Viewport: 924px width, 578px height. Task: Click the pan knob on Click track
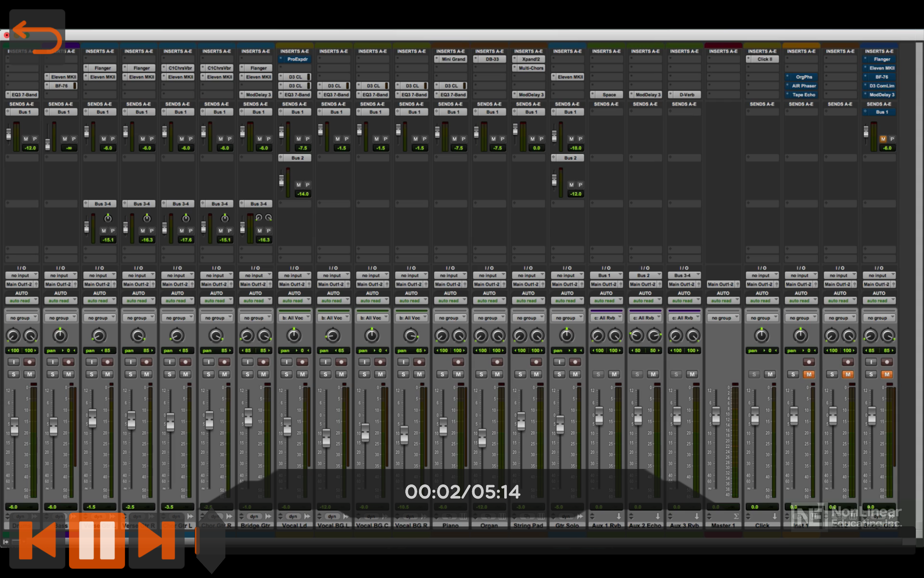point(761,335)
